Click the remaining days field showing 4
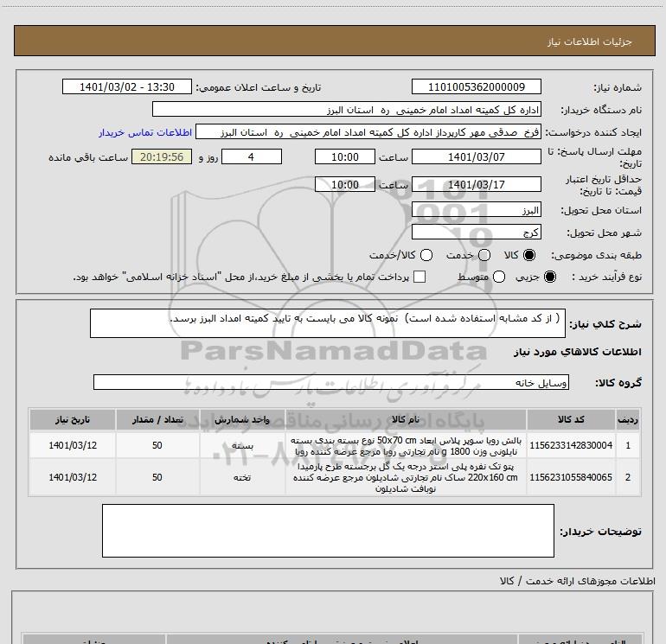Screen dimensions: 666x644 252,157
